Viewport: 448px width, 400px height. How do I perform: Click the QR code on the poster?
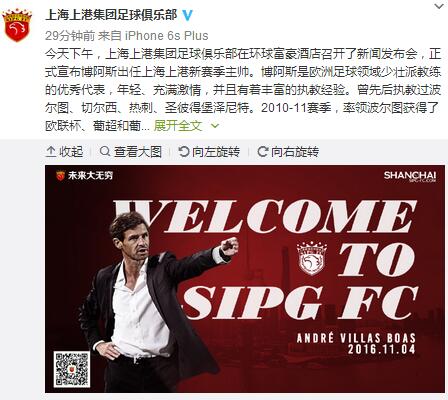pos(72,369)
